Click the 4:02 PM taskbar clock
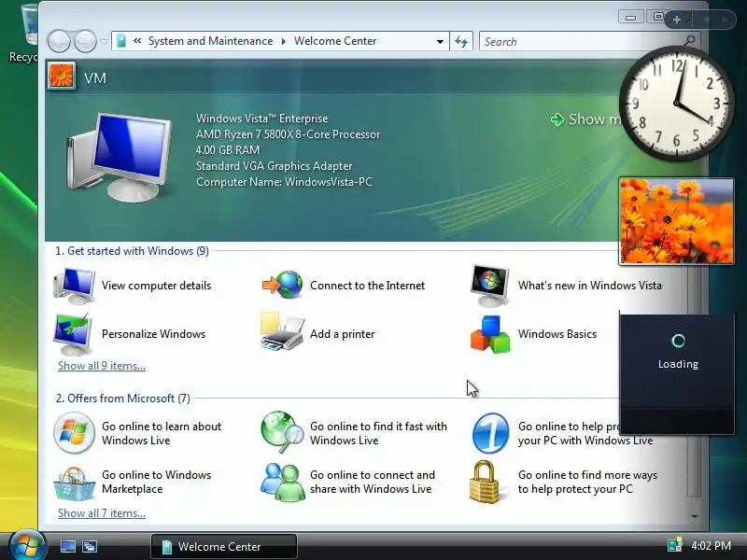This screenshot has height=560, width=747. point(711,546)
